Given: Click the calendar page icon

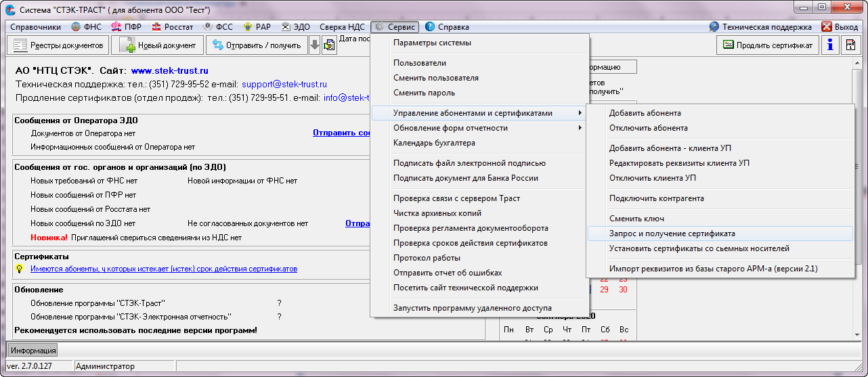Looking at the screenshot, I should coord(850,45).
